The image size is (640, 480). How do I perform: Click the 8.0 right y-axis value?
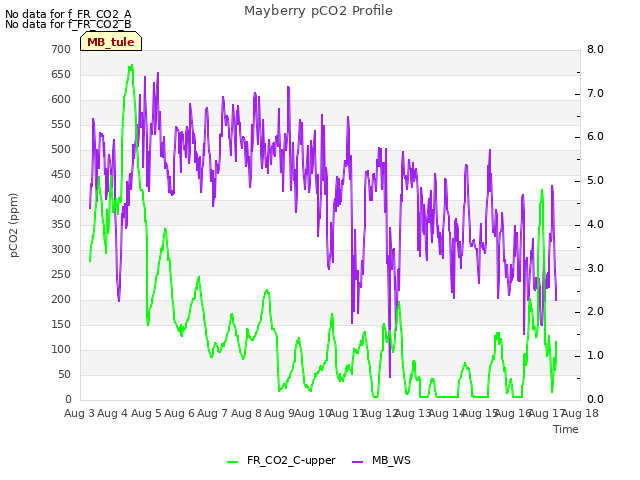coord(595,49)
